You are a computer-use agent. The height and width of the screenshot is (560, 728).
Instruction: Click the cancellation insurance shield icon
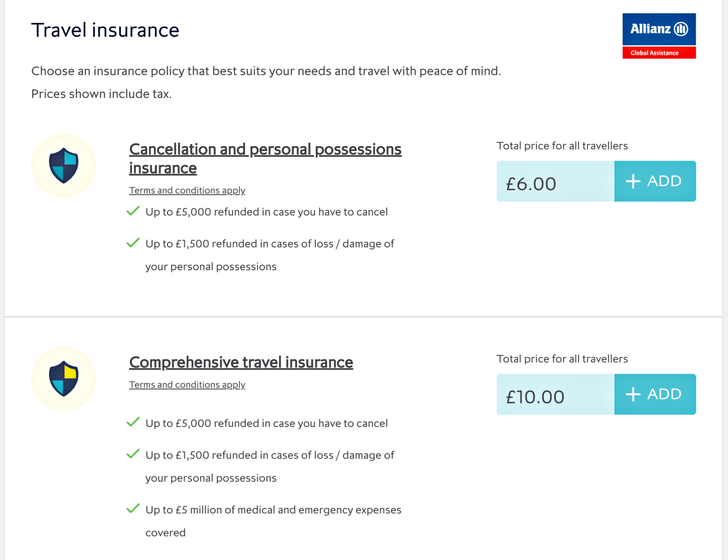pos(64,165)
